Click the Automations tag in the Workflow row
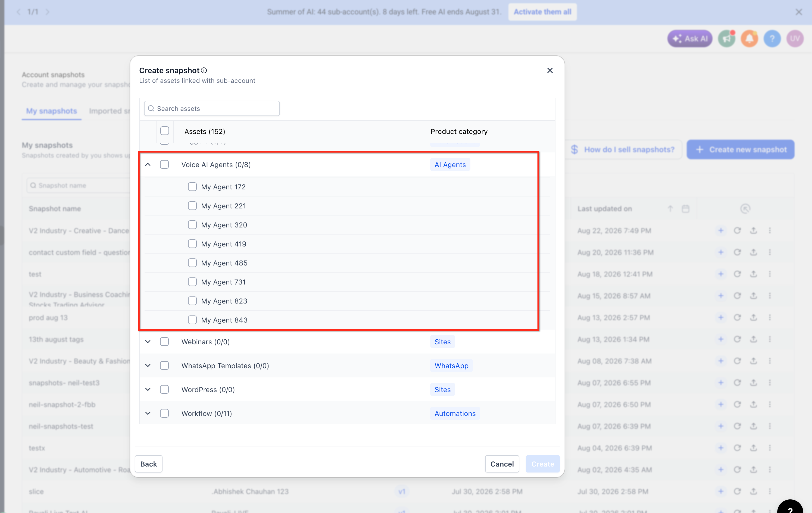Image resolution: width=812 pixels, height=513 pixels. (x=455, y=413)
